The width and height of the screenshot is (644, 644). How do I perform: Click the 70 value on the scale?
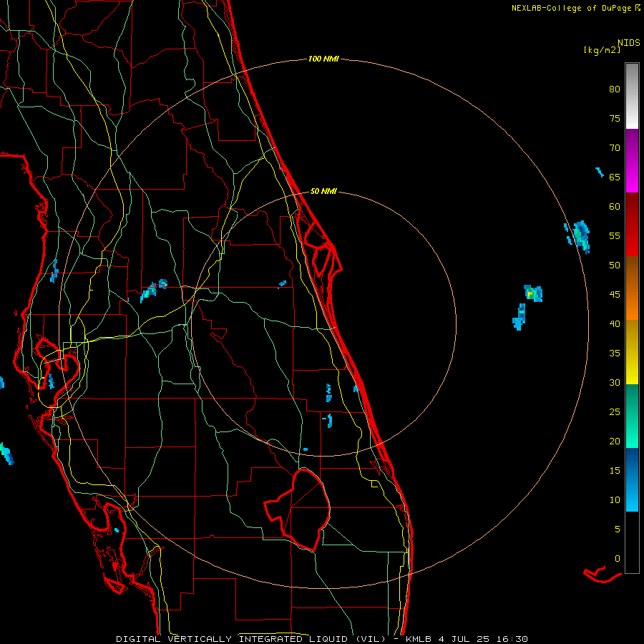[x=615, y=148]
